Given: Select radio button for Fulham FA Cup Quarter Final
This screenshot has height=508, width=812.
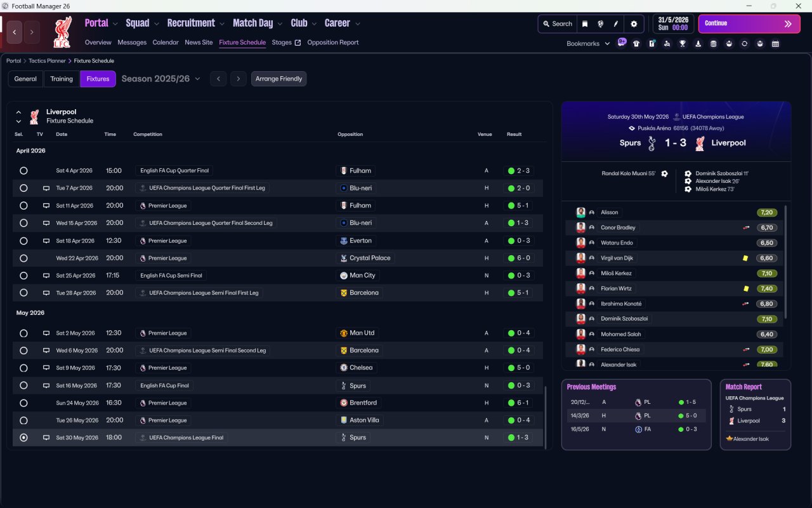Looking at the screenshot, I should (x=23, y=171).
